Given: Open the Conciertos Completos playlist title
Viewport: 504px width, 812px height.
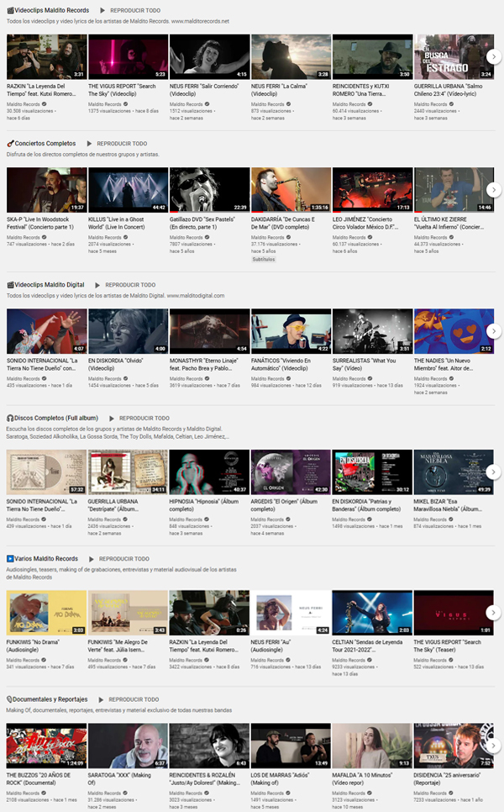Looking at the screenshot, I should click(45, 144).
